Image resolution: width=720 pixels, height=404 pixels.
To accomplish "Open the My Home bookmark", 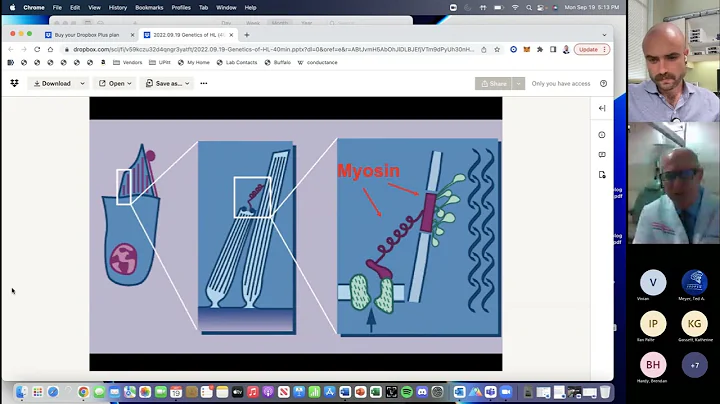I will point(194,62).
